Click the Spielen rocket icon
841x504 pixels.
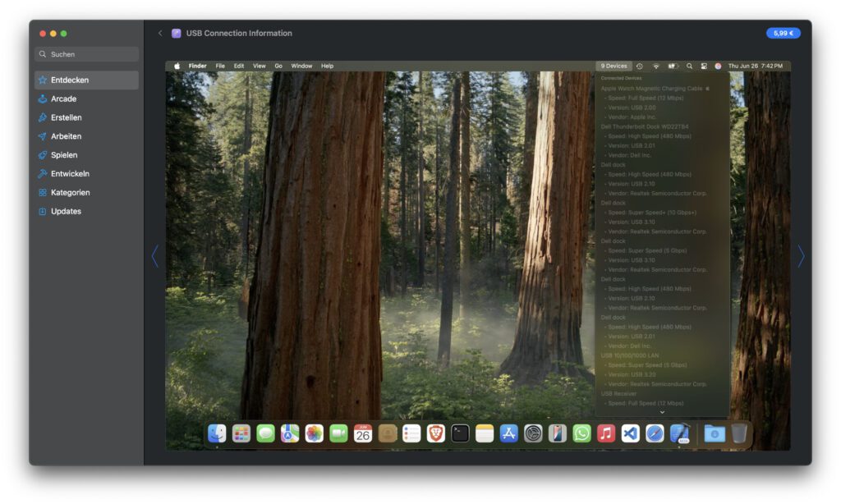pyautogui.click(x=43, y=155)
